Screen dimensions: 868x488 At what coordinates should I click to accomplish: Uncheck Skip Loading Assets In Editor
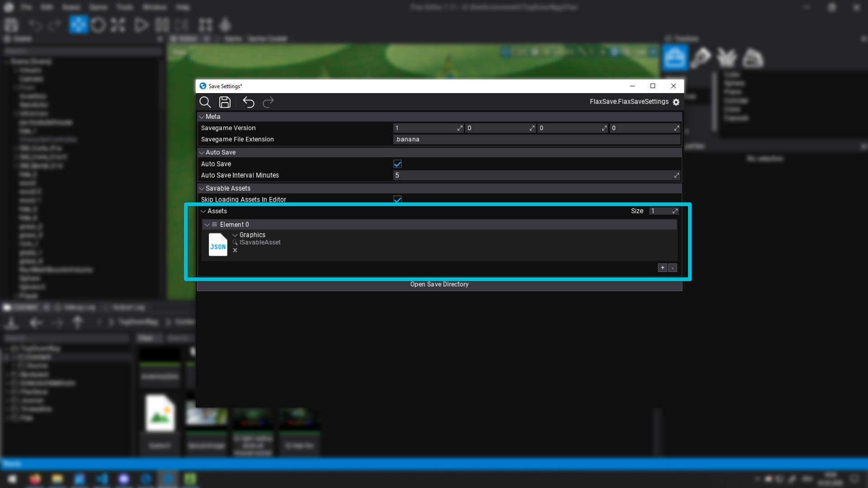click(397, 199)
